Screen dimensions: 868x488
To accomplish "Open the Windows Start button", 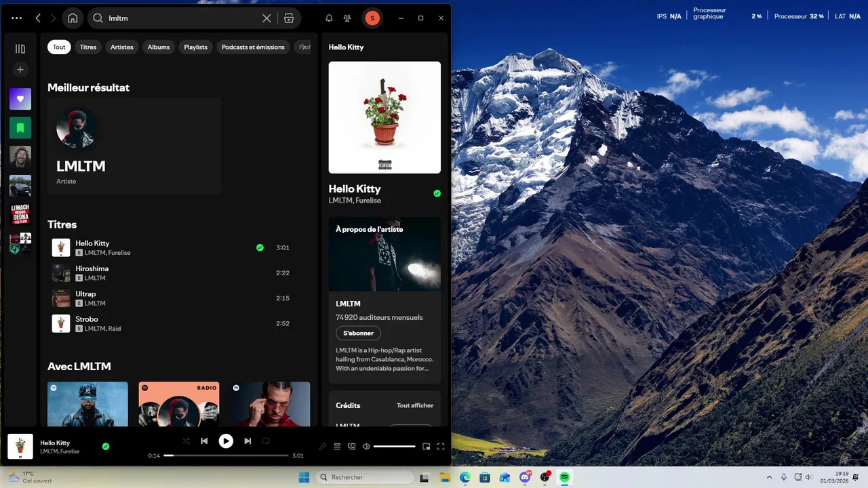I will tap(303, 477).
